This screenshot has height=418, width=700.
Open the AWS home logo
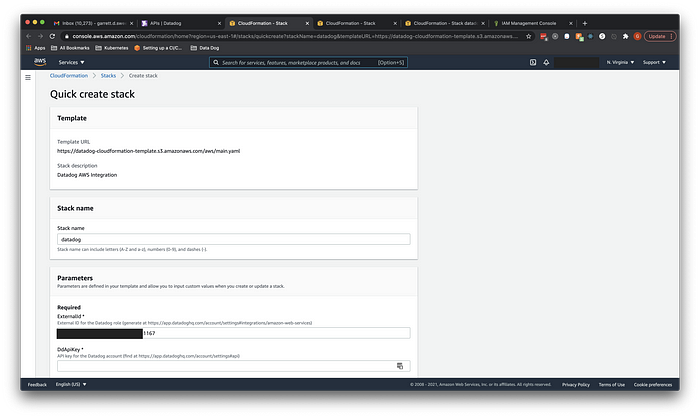40,62
